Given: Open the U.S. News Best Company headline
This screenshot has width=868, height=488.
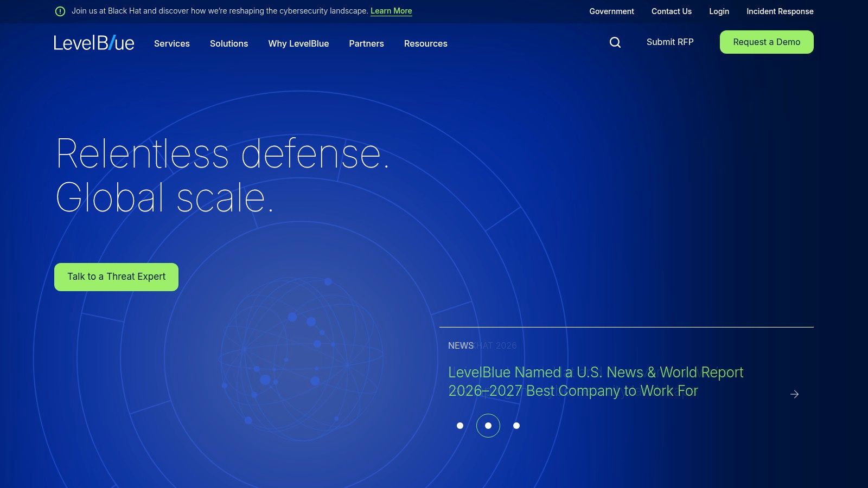Looking at the screenshot, I should [x=596, y=382].
